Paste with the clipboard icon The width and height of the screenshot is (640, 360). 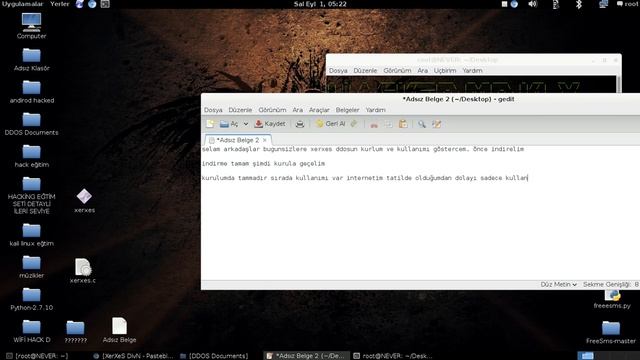pyautogui.click(x=403, y=124)
